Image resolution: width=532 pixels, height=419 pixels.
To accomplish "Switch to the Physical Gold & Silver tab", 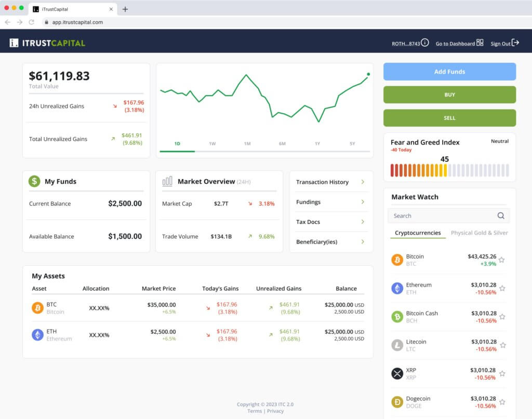I will click(479, 233).
